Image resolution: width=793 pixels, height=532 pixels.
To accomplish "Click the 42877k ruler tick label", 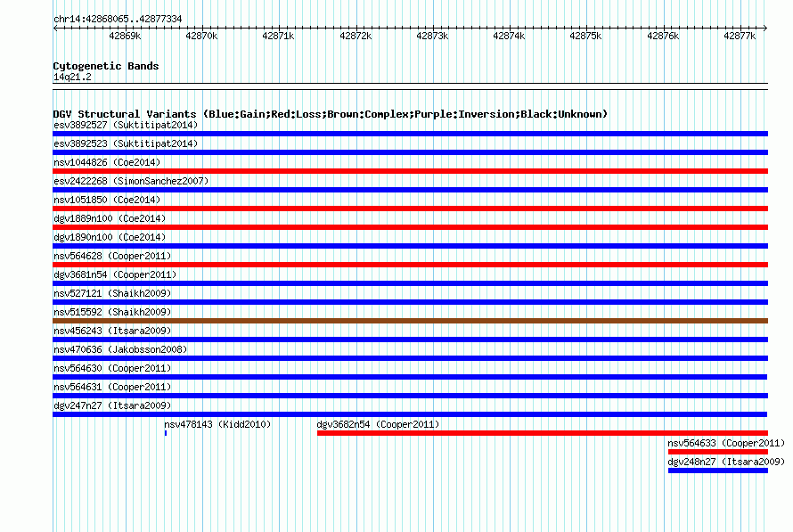I will (x=740, y=36).
